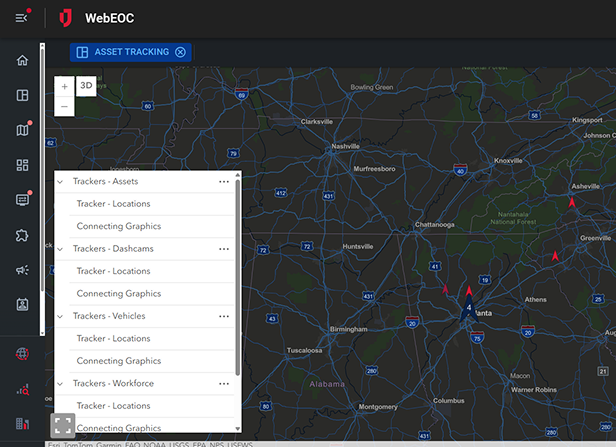Screen dimensions: 616x447
Task: Open the Home icon in sidebar
Action: [22, 61]
